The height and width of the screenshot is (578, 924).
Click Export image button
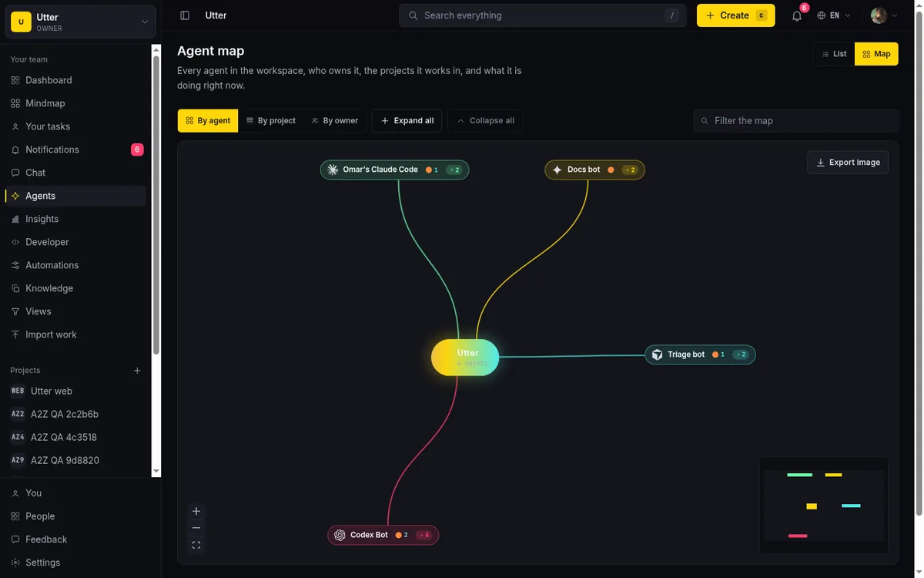pyautogui.click(x=847, y=163)
